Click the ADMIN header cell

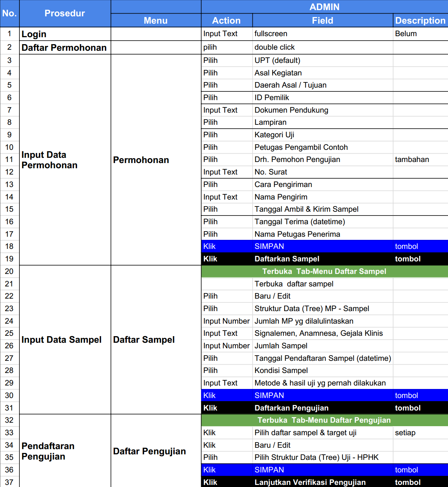pos(324,7)
